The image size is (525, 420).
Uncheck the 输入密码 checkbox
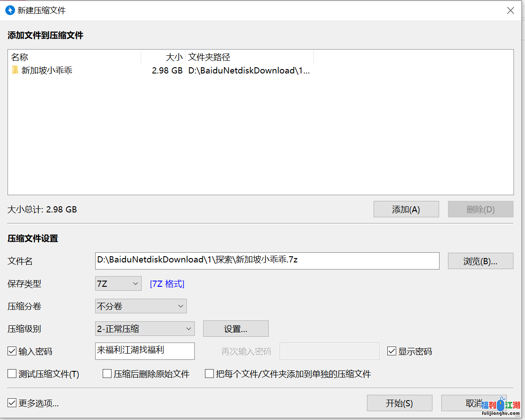click(12, 351)
